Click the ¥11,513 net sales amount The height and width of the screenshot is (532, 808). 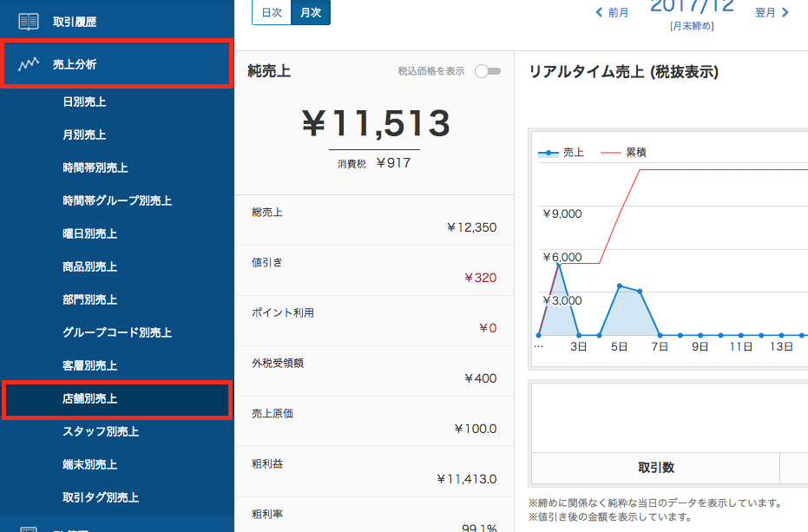376,124
